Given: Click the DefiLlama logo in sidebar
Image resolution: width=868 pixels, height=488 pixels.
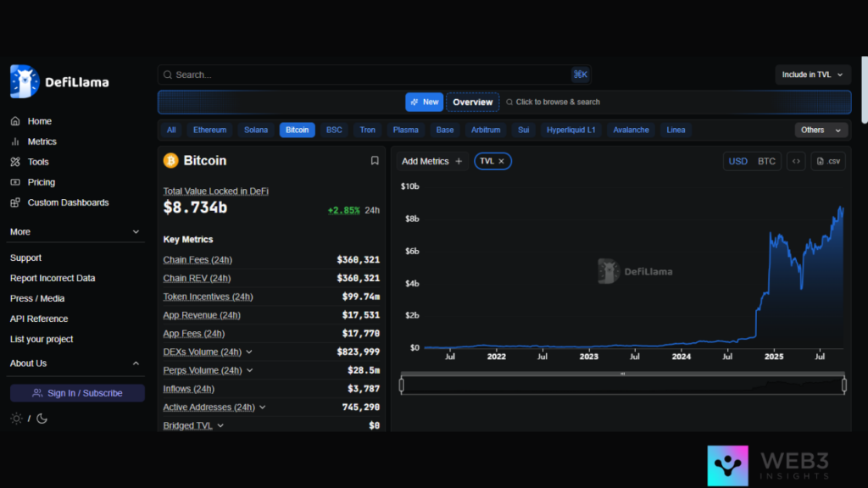Looking at the screenshot, I should (59, 81).
